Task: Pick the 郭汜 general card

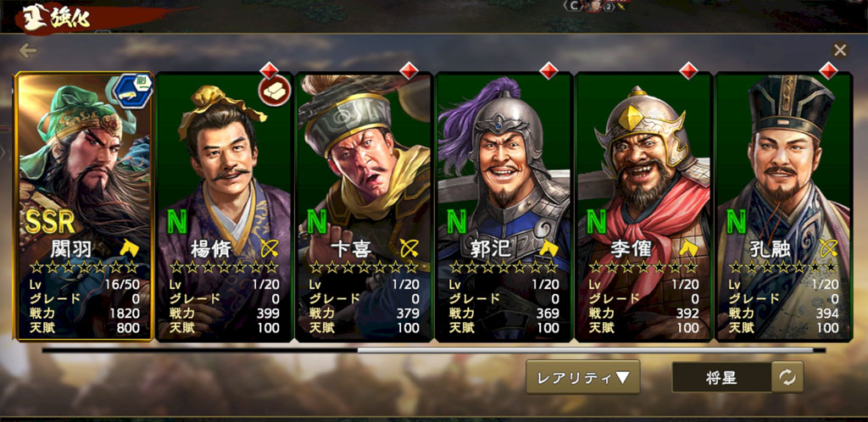Action: 504,208
